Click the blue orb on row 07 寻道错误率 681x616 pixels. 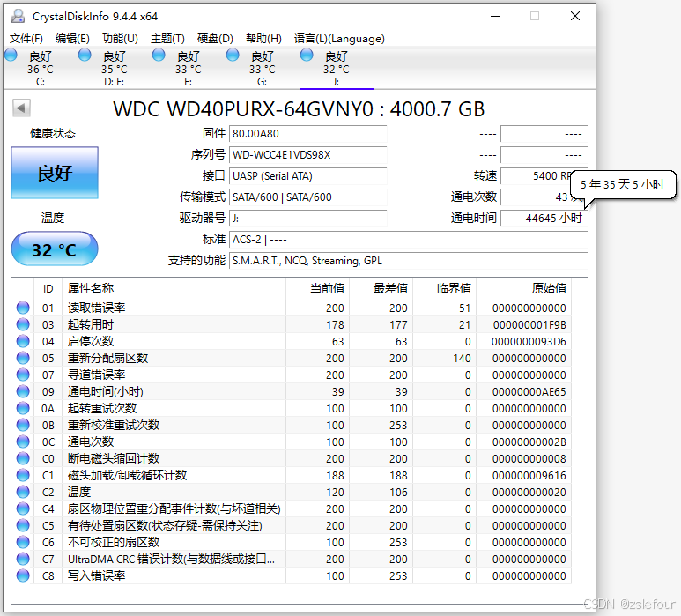[23, 375]
